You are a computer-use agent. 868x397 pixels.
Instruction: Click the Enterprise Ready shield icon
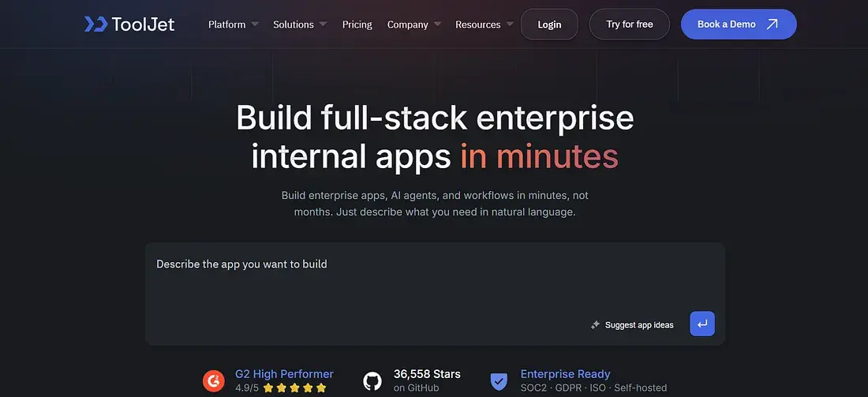(499, 381)
